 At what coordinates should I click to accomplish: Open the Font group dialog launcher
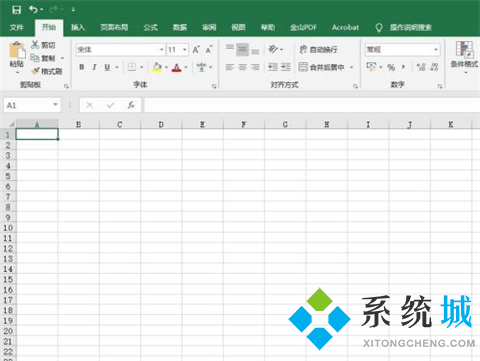(214, 86)
